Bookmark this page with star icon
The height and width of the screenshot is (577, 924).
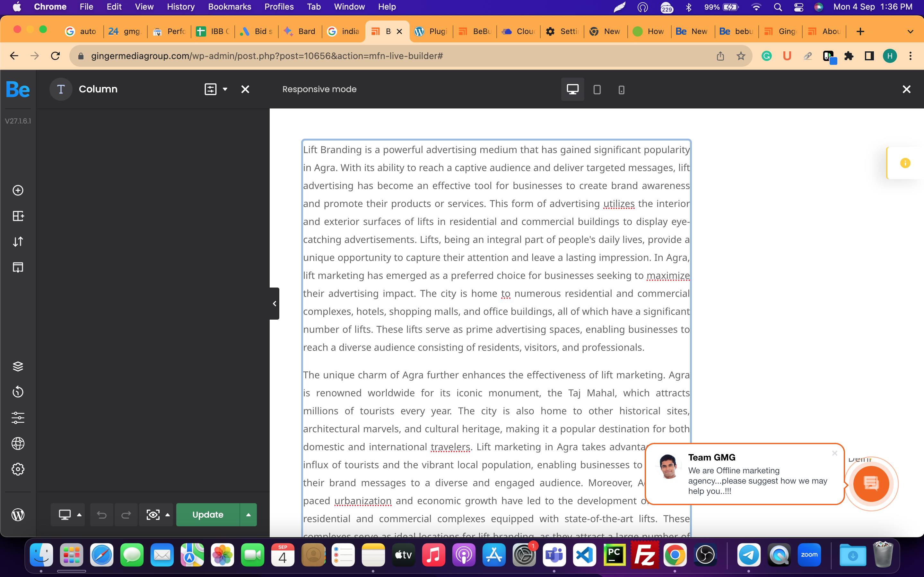point(741,56)
